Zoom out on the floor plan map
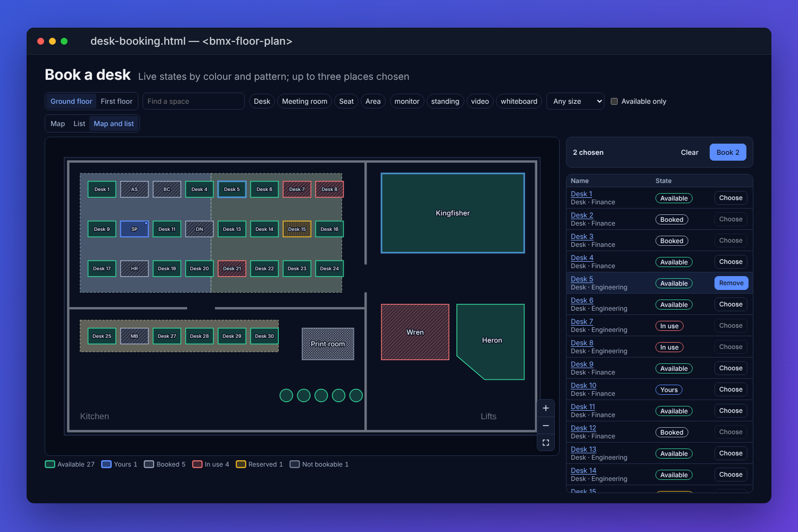 click(546, 426)
